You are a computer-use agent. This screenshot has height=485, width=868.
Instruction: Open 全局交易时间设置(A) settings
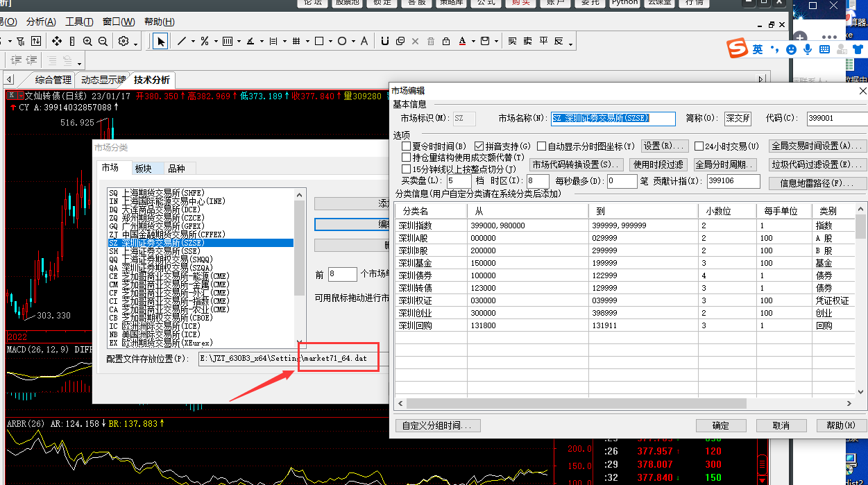tap(817, 146)
